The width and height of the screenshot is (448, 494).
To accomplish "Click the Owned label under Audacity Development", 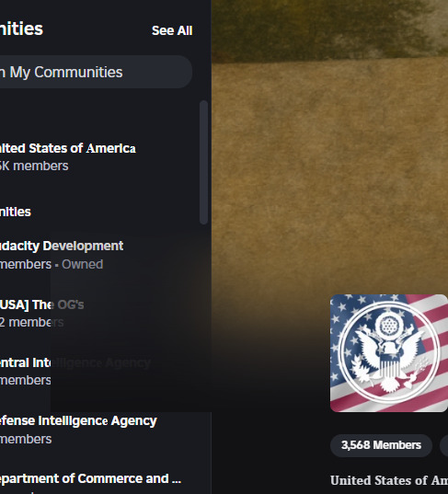I will [x=82, y=264].
